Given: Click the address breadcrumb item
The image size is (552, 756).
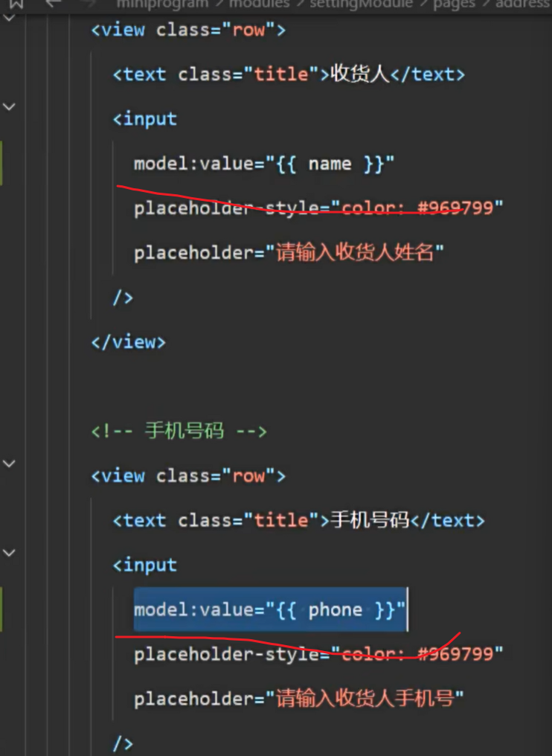Looking at the screenshot, I should tap(523, 4).
